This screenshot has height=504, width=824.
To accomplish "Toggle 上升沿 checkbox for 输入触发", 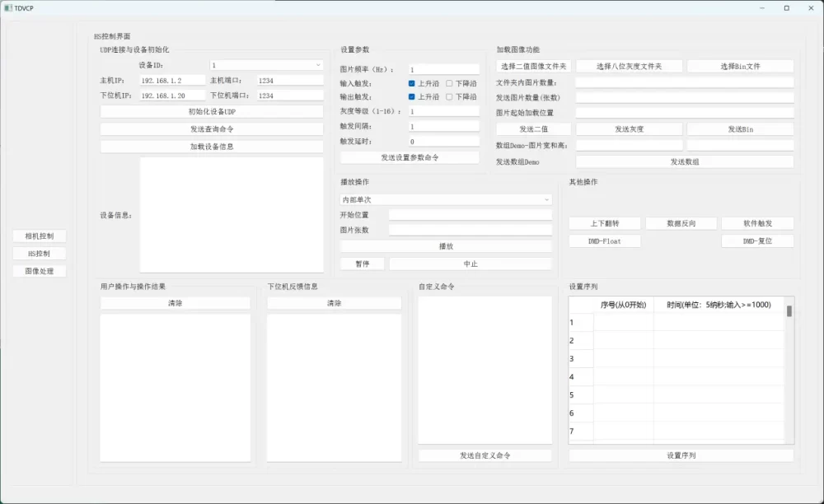I will coord(412,83).
